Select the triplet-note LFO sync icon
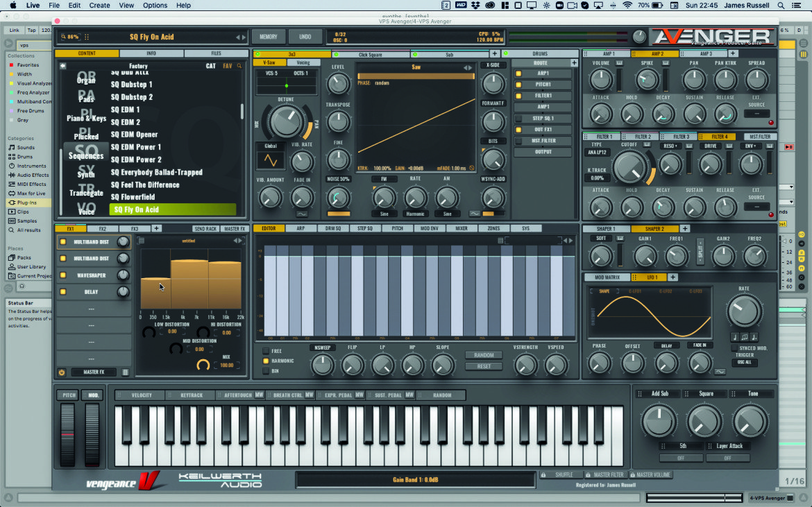 745,337
